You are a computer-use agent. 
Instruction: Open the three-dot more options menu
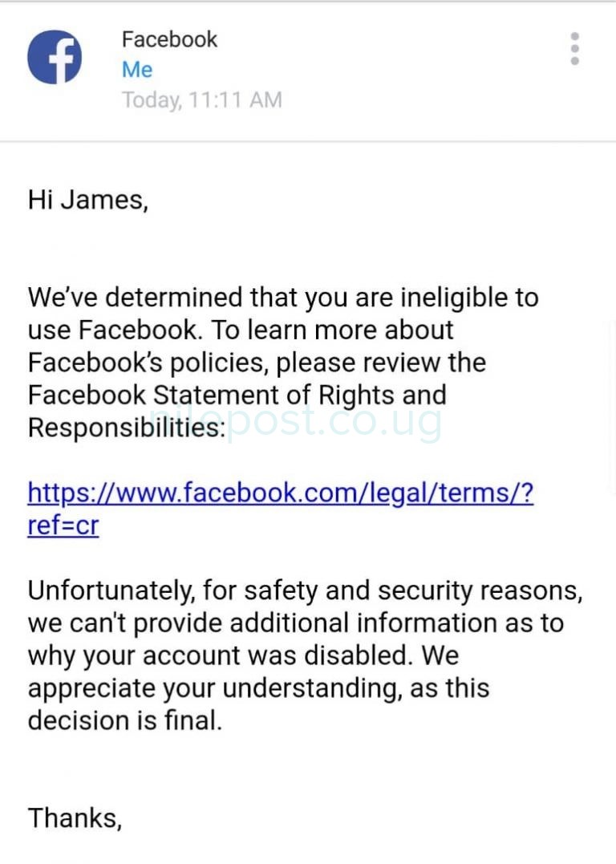(574, 49)
